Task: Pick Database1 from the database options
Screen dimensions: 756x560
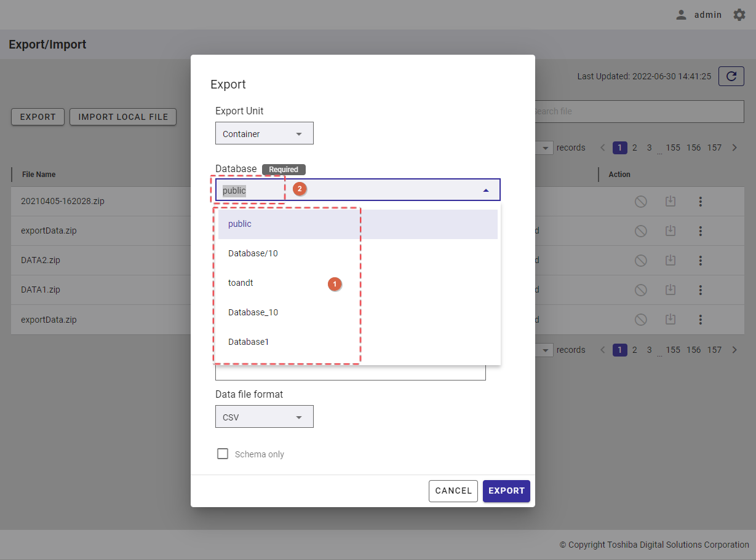Action: tap(249, 342)
